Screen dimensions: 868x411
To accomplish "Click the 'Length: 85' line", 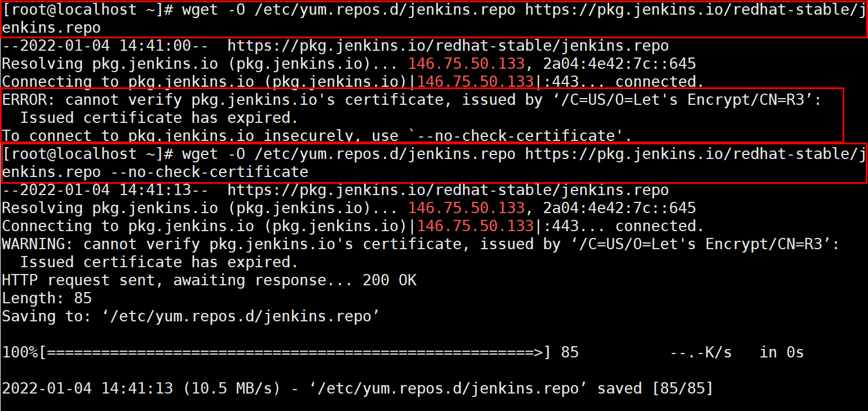I will (47, 298).
